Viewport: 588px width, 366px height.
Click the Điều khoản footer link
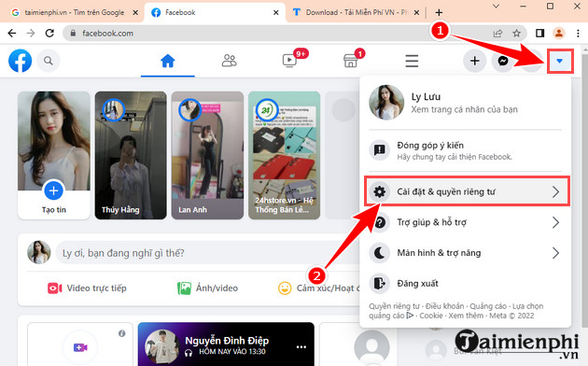[x=445, y=306]
